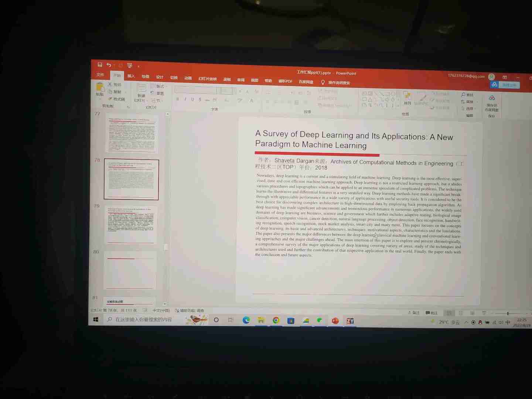Screen dimensions: 532x399
Task: Open Microsoft Edge from the taskbar
Action: (x=246, y=320)
